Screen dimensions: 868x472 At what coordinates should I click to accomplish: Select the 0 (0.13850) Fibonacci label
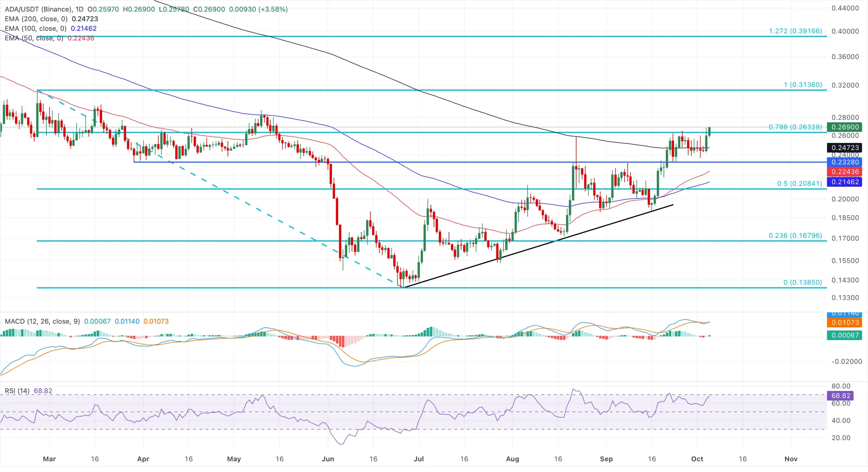pyautogui.click(x=803, y=282)
